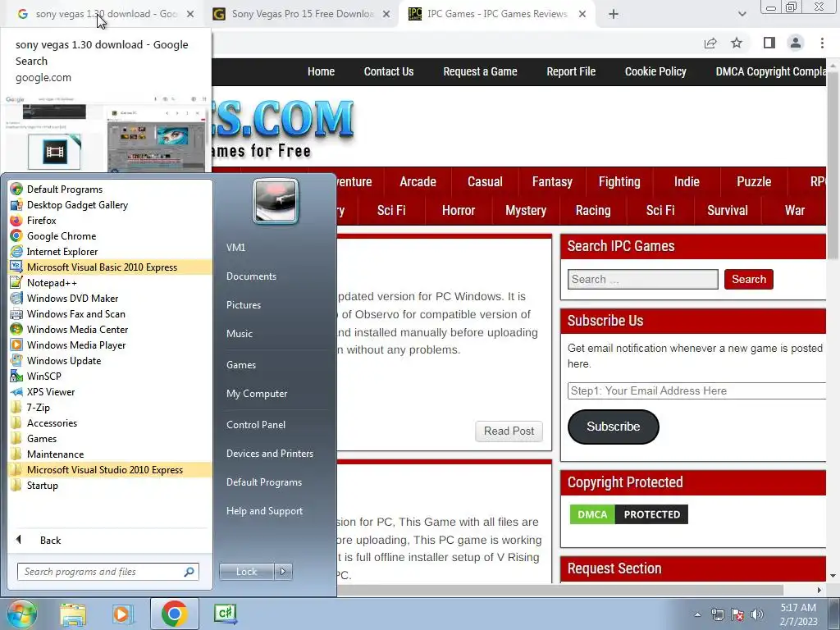Click the tab preview thumbnail of Google search
Image resolution: width=840 pixels, height=630 pixels.
(106, 133)
